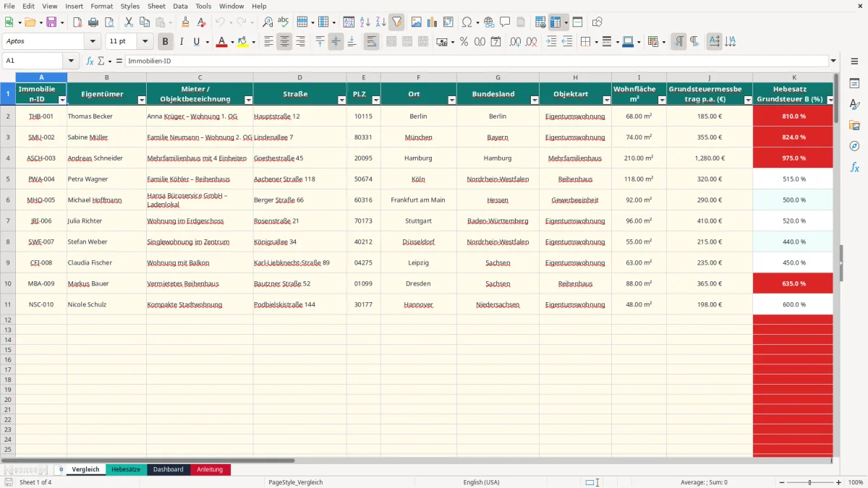Viewport: 868px width, 488px height.
Task: Click zoom in plus button
Action: point(838,482)
